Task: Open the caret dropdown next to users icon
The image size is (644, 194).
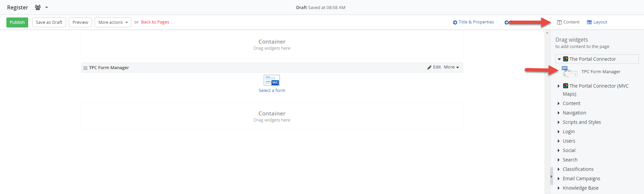Action: [47, 7]
